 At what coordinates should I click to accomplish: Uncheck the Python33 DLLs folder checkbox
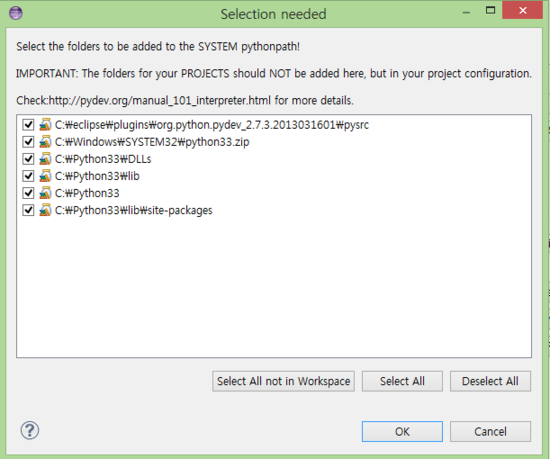click(x=28, y=159)
